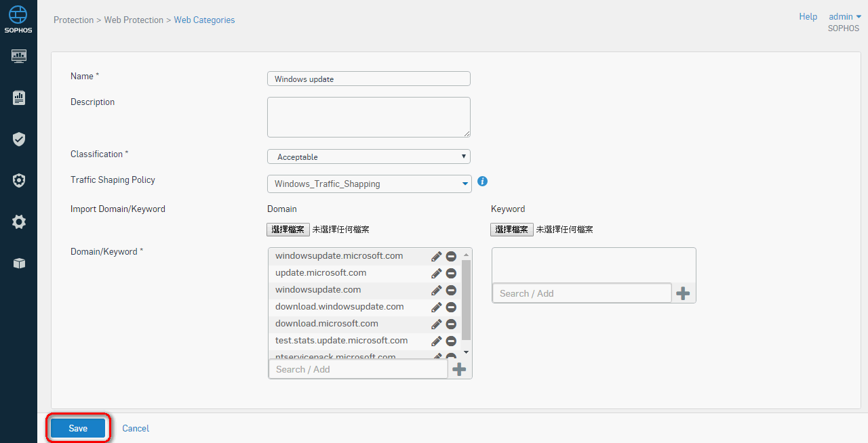Remove windowsupdate.com domain entry
The image size is (868, 443).
point(451,290)
